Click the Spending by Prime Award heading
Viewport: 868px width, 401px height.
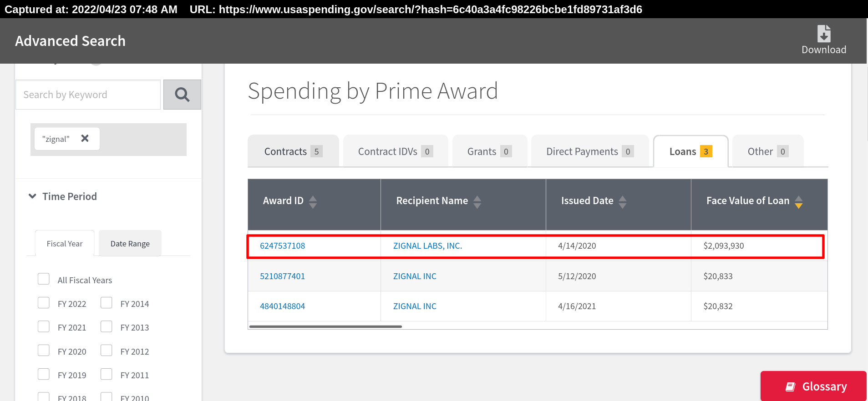tap(373, 91)
